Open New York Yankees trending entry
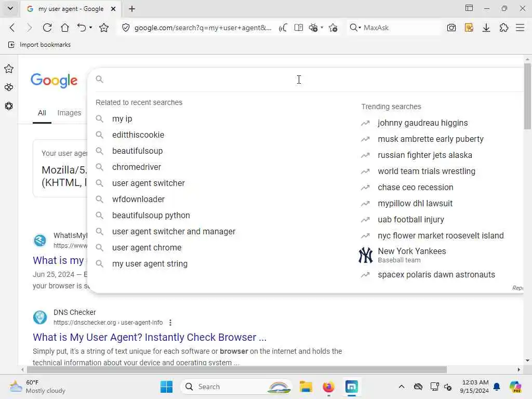The width and height of the screenshot is (532, 399). tap(412, 255)
